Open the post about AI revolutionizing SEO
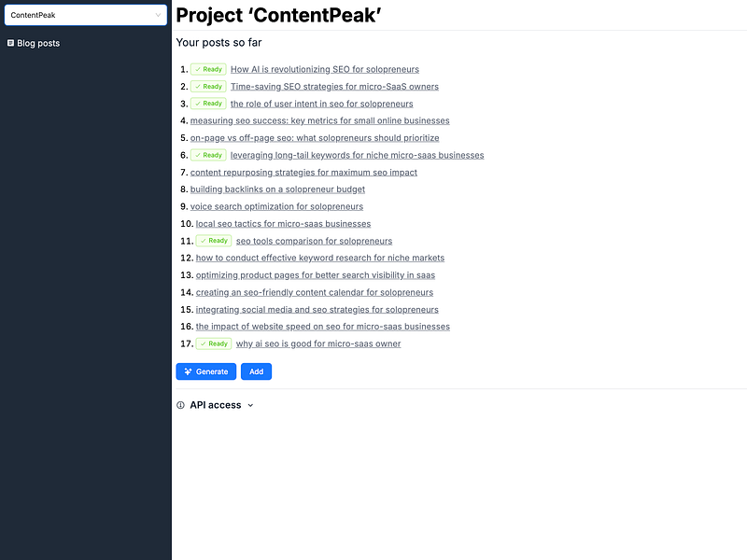 (324, 68)
